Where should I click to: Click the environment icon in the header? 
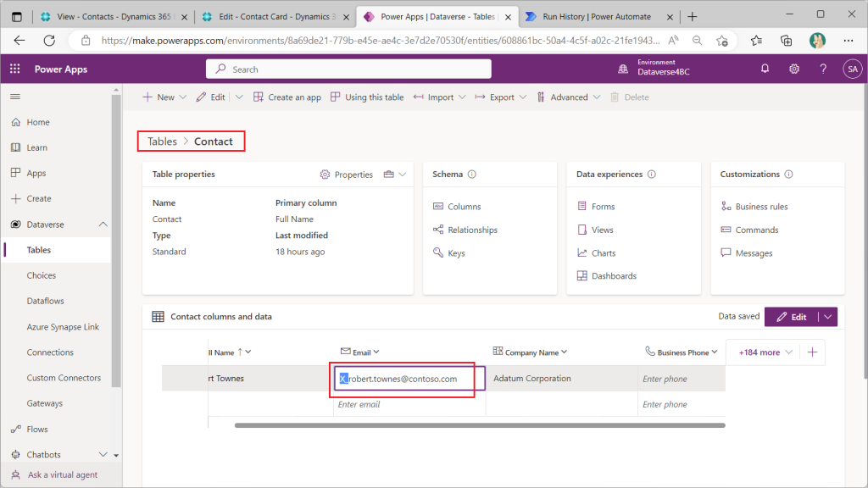[x=623, y=69]
